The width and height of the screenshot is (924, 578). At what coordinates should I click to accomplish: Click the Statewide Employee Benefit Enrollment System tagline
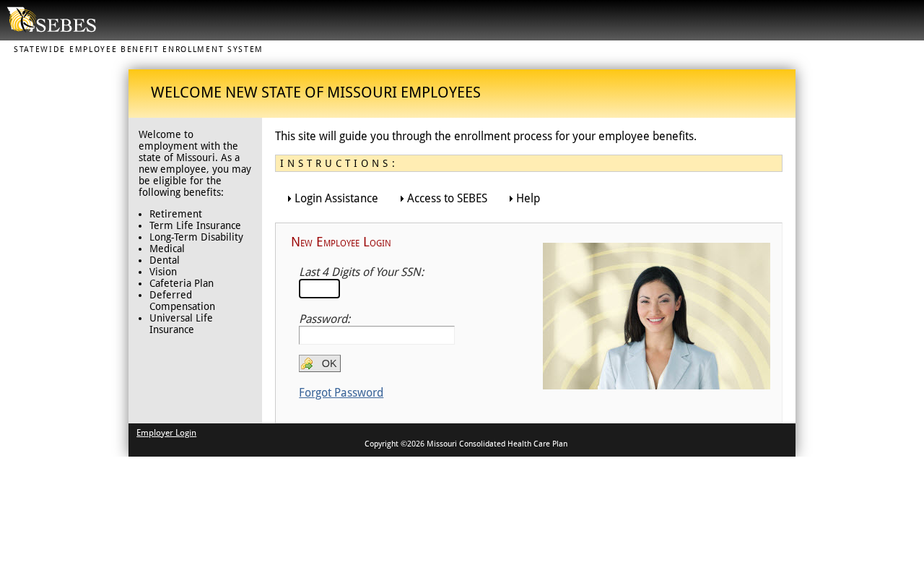pos(138,49)
